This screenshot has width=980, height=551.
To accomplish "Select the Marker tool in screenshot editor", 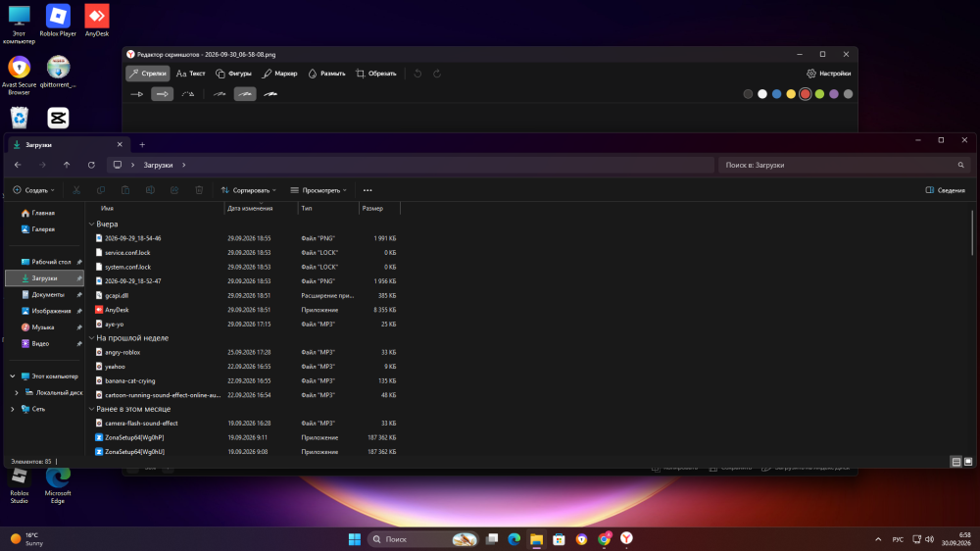I will (279, 74).
